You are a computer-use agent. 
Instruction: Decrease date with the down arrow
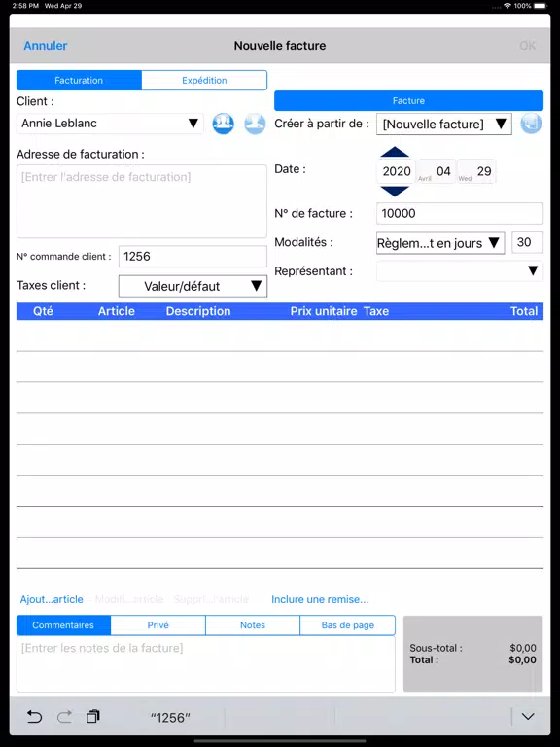395,191
